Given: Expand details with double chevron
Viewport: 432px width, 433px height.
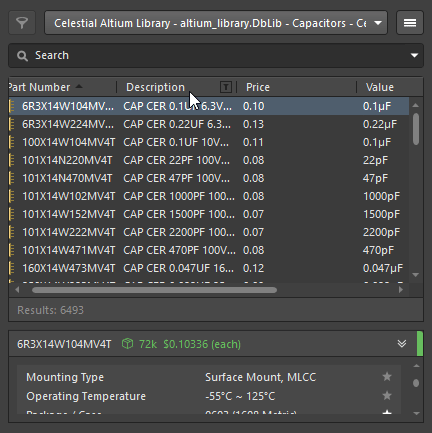Looking at the screenshot, I should pos(402,344).
